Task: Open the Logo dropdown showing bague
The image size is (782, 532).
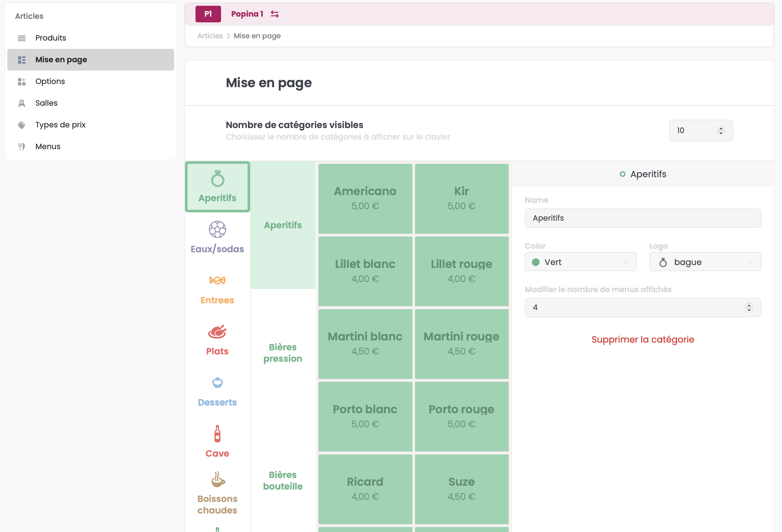Action: click(x=705, y=262)
